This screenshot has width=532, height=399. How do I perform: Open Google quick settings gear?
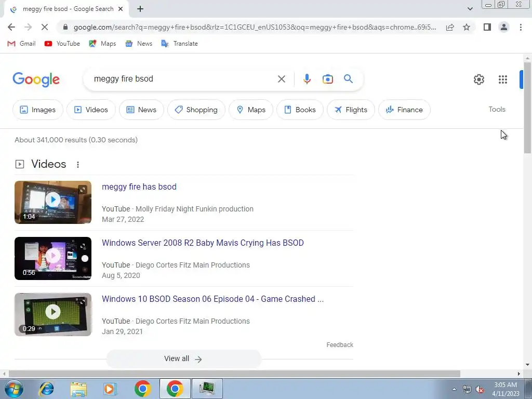tap(478, 79)
